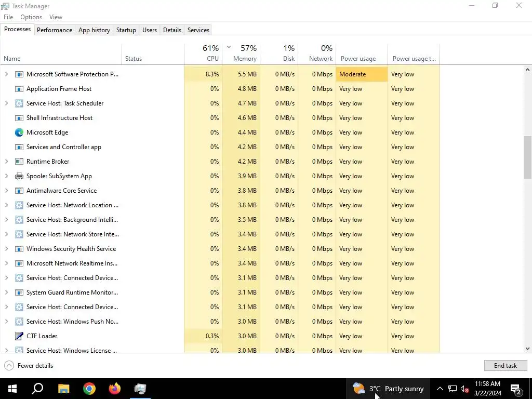Sort by the Name column header

(61, 54)
